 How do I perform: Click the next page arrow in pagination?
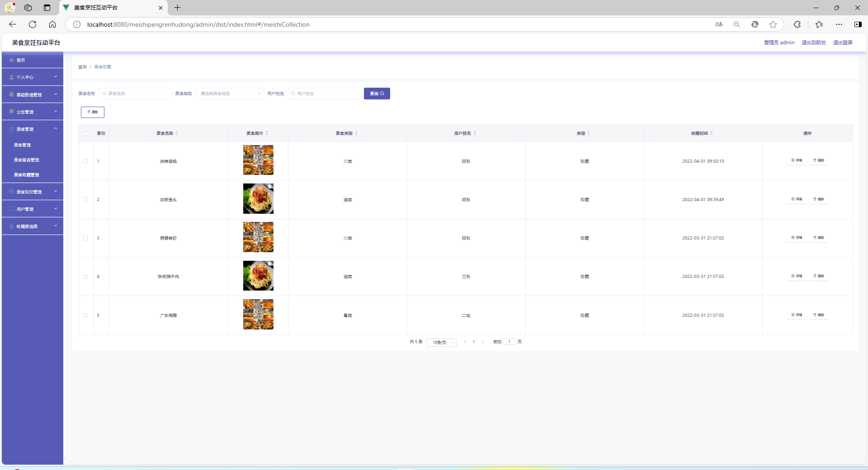coord(483,342)
